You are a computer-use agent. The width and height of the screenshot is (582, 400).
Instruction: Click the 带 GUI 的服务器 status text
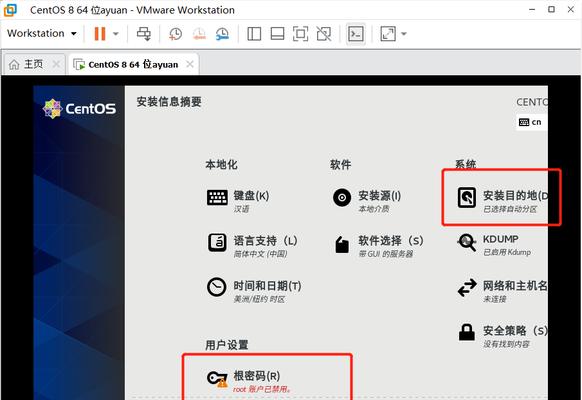coord(386,254)
